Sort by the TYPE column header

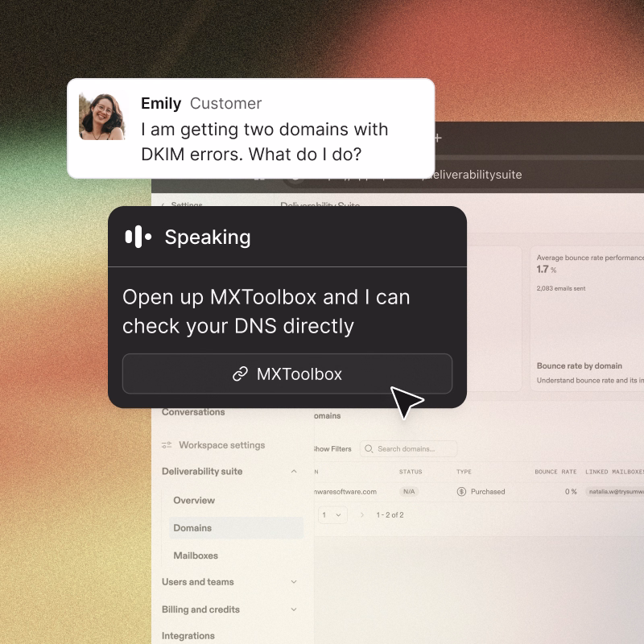tap(464, 472)
